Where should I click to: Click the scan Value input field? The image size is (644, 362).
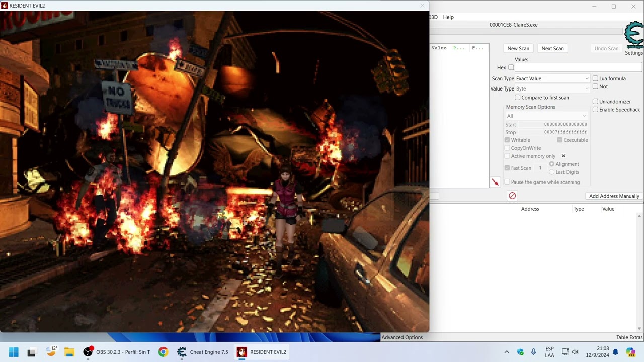pyautogui.click(x=578, y=67)
